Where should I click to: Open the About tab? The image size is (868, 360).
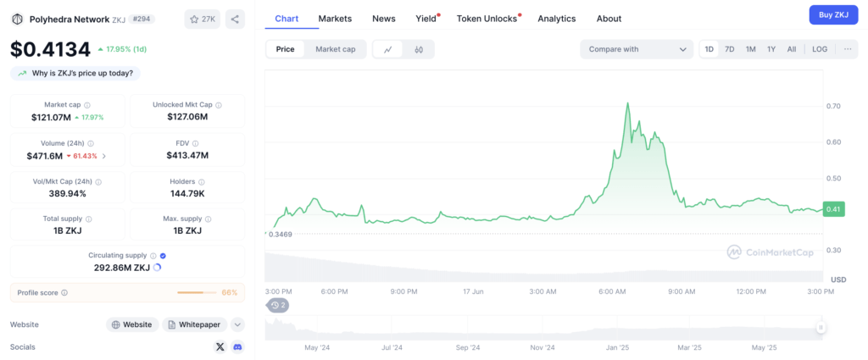tap(609, 19)
